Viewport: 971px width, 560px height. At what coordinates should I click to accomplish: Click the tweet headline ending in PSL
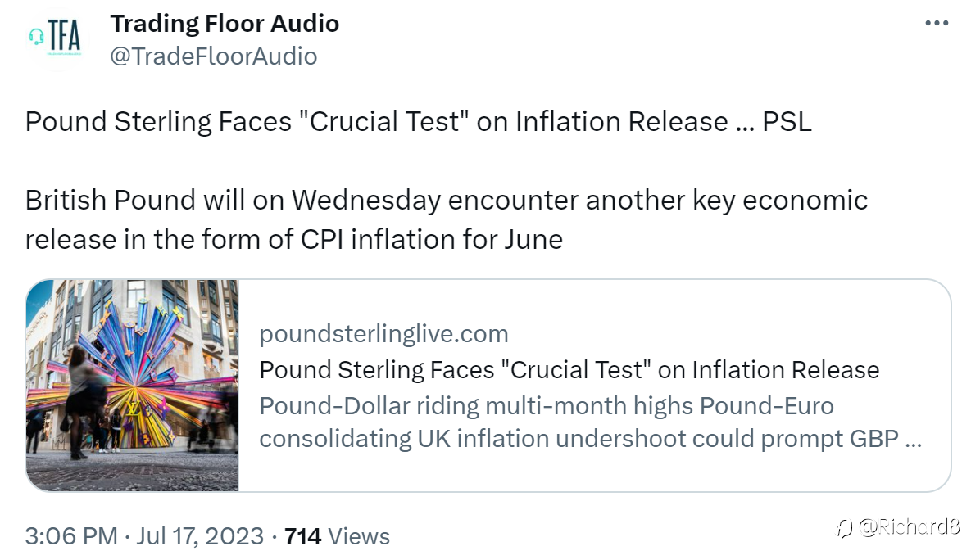coord(418,121)
